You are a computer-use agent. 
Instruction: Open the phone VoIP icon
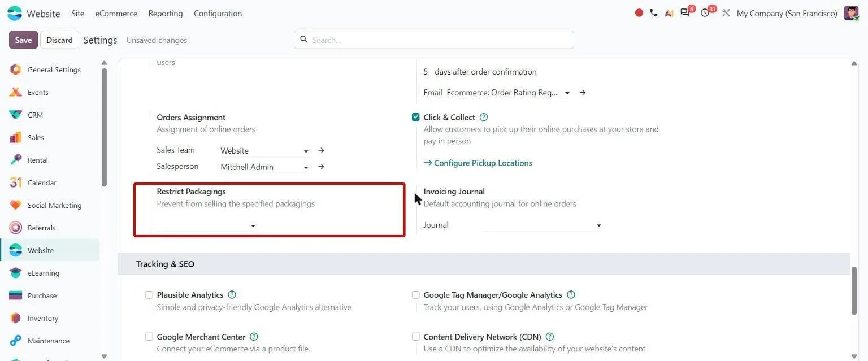click(654, 13)
